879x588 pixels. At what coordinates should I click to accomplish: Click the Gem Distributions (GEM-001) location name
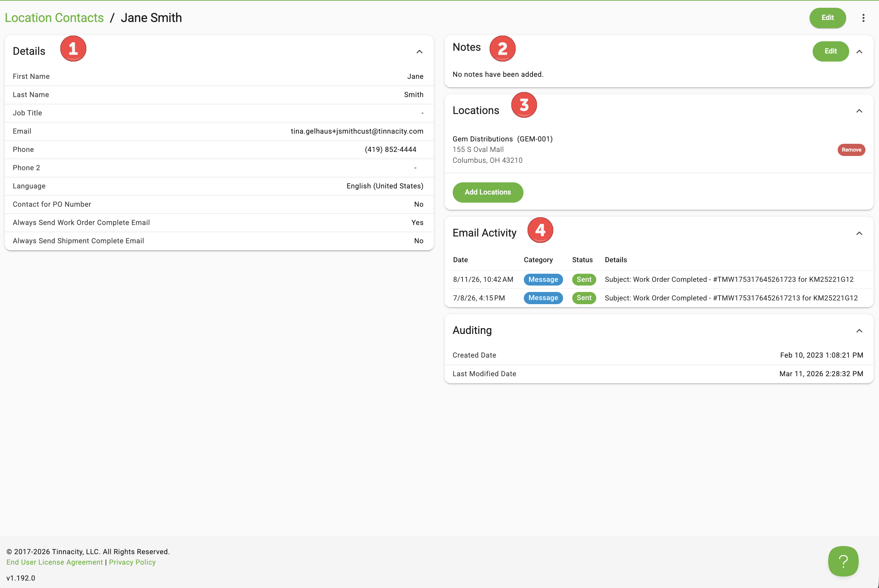[x=502, y=139]
